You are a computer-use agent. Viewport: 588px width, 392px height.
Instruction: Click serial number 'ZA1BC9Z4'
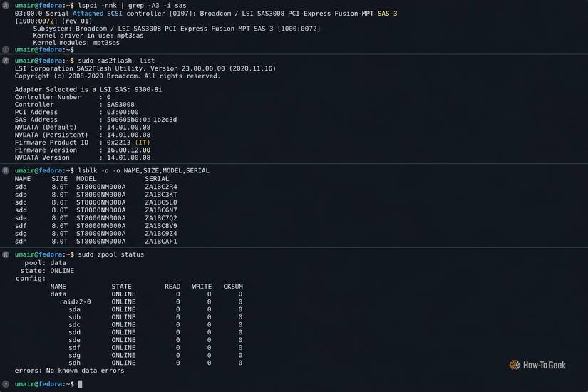pos(161,234)
